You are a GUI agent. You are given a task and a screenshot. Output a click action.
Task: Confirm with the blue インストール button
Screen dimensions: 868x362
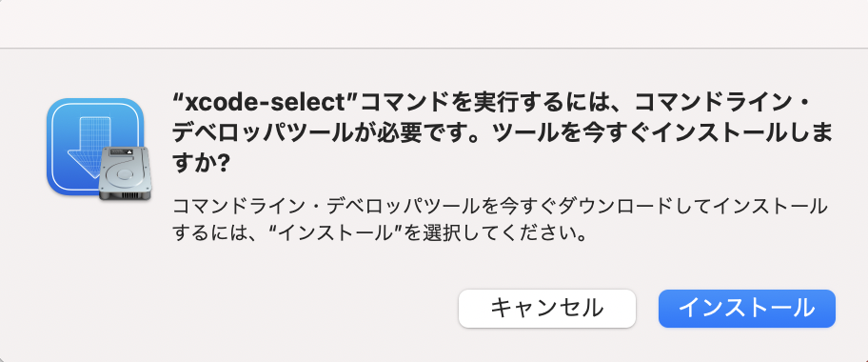747,309
